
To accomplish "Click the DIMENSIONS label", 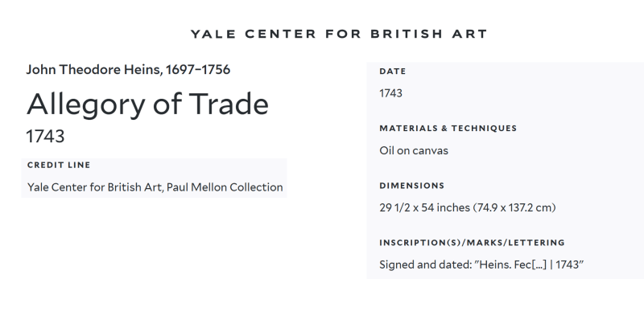I will point(411,186).
